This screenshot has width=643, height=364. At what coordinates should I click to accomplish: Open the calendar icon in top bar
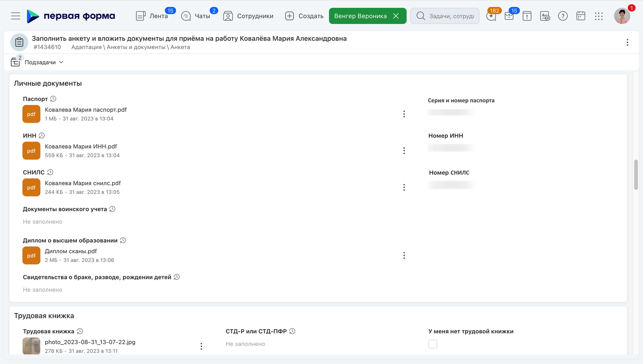(x=581, y=16)
